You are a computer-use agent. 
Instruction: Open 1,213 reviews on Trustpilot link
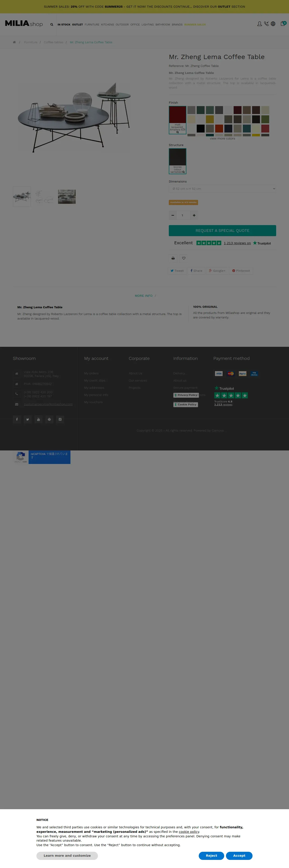tap(237, 243)
